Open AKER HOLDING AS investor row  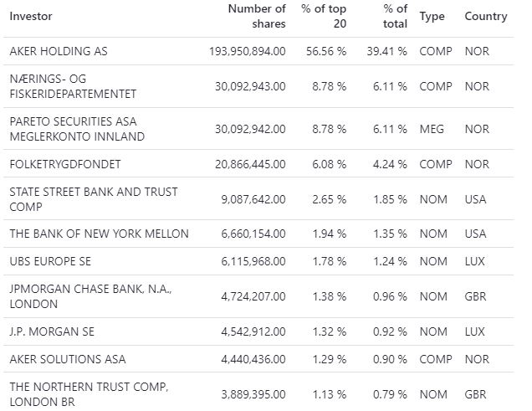tap(59, 51)
